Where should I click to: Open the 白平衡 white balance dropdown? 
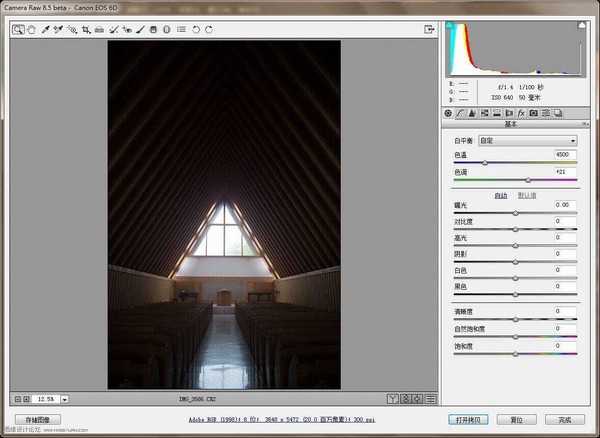point(527,141)
